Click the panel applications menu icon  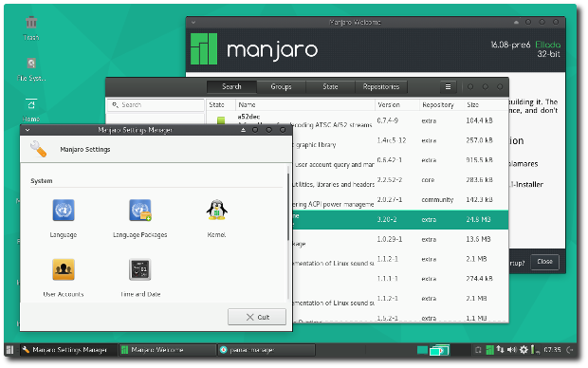(10, 350)
